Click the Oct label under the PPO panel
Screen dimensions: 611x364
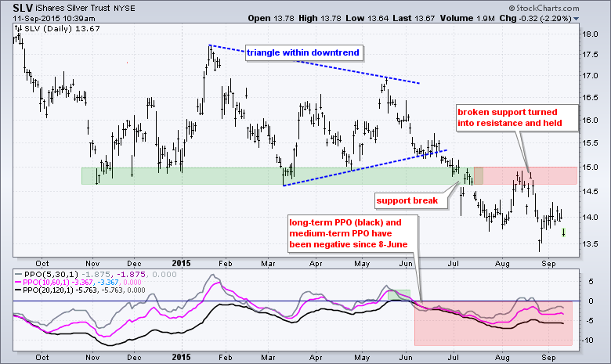(42, 358)
